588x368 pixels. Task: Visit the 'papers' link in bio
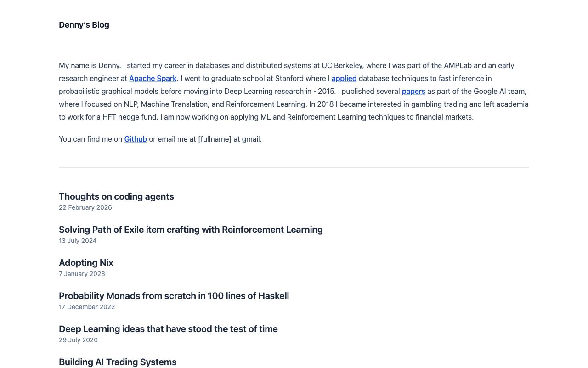[413, 91]
